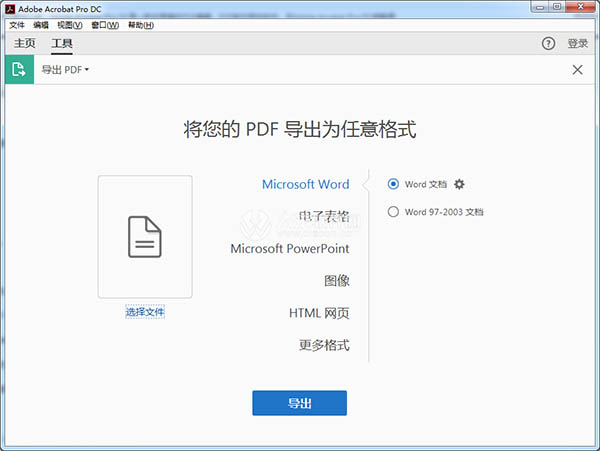Viewport: 600px width, 451px height.
Task: Open the 文件 menu
Action: pyautogui.click(x=17, y=25)
